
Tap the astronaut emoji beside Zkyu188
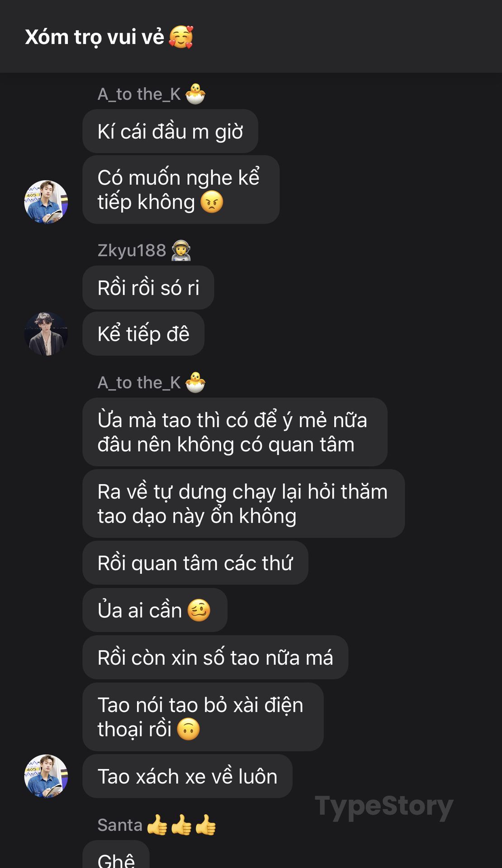point(181,250)
